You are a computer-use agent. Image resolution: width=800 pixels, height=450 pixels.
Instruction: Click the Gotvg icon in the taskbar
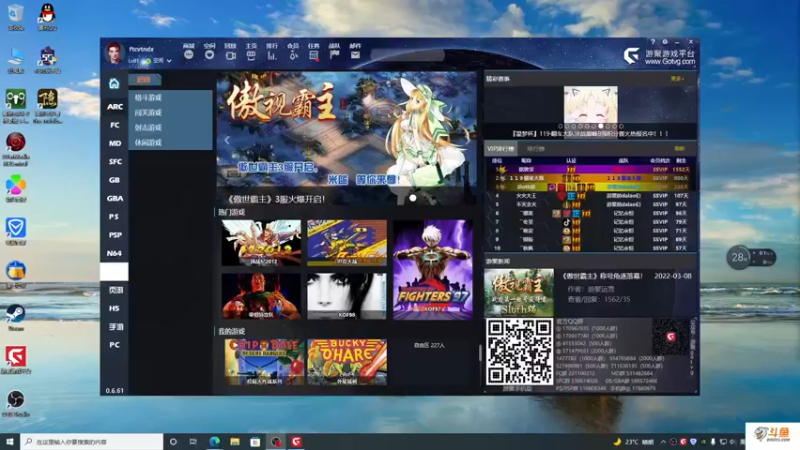[296, 442]
